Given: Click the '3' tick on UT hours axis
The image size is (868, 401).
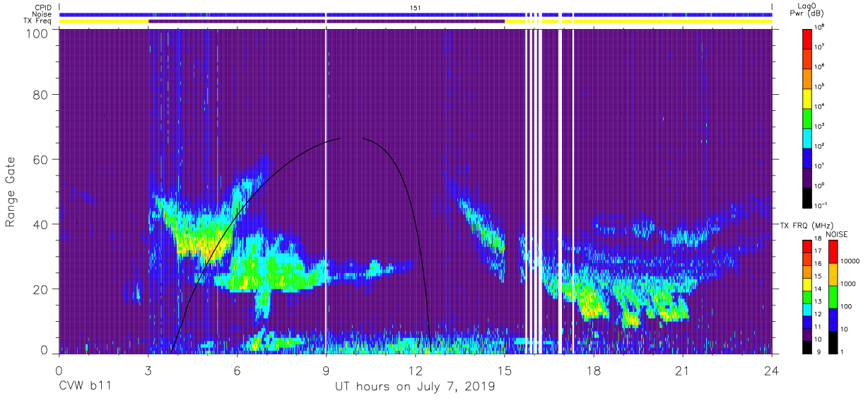Looking at the screenshot, I should click(148, 371).
